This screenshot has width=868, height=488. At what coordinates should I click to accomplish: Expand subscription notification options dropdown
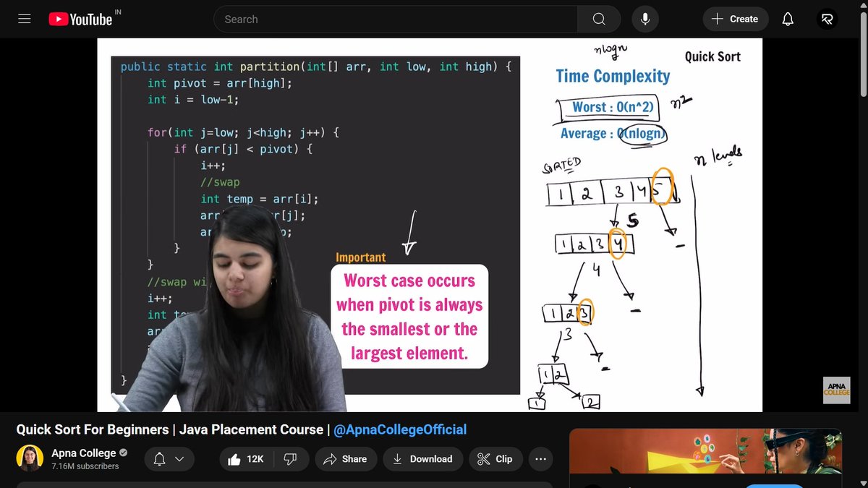[169, 459]
